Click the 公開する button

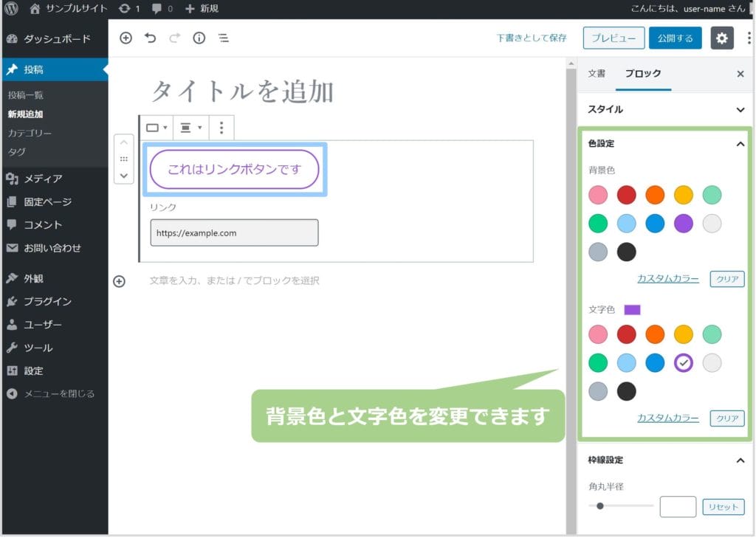(x=675, y=38)
